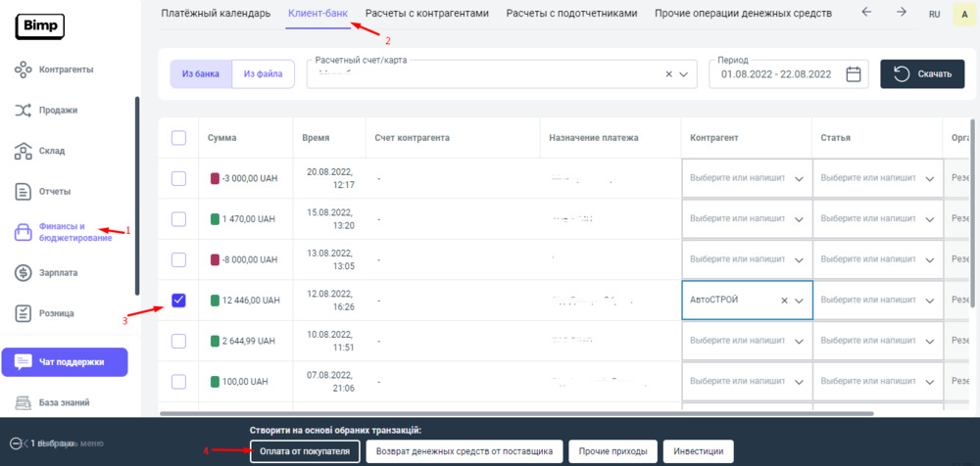Check the -3 000,00 UAH transaction row
Viewport: 980px width, 466px height.
pos(178,178)
